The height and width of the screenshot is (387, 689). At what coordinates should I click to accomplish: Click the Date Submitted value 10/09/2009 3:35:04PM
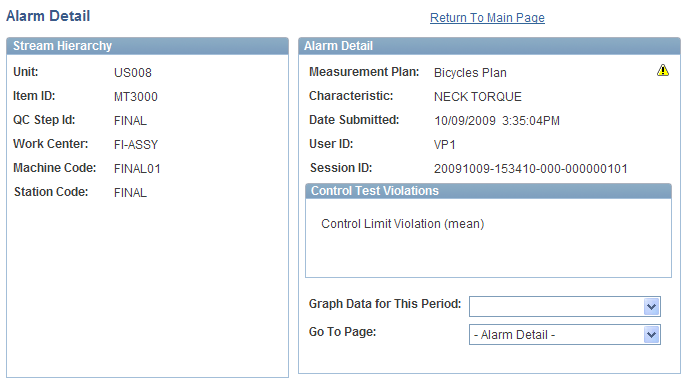tap(497, 121)
